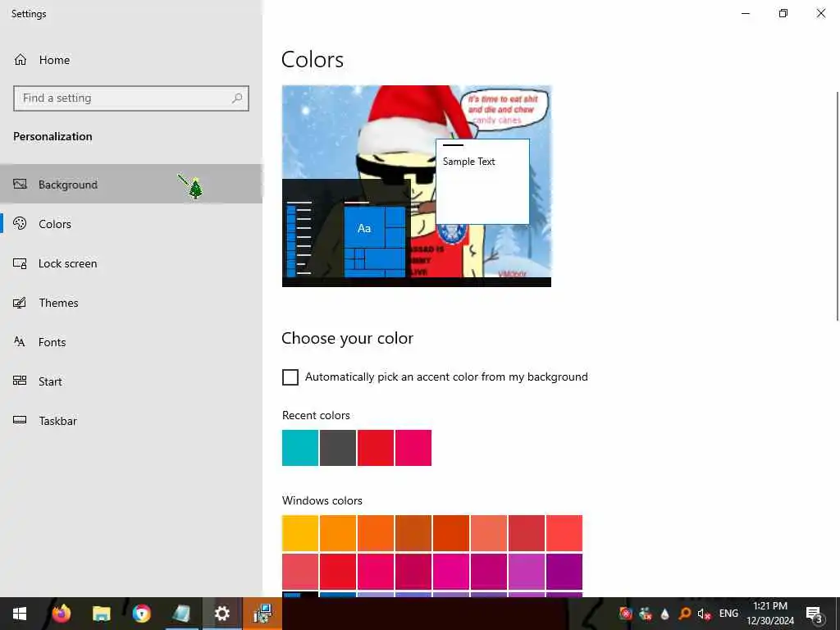This screenshot has height=630, width=840.
Task: Choose the darker plum Windows color
Action: pos(489,572)
